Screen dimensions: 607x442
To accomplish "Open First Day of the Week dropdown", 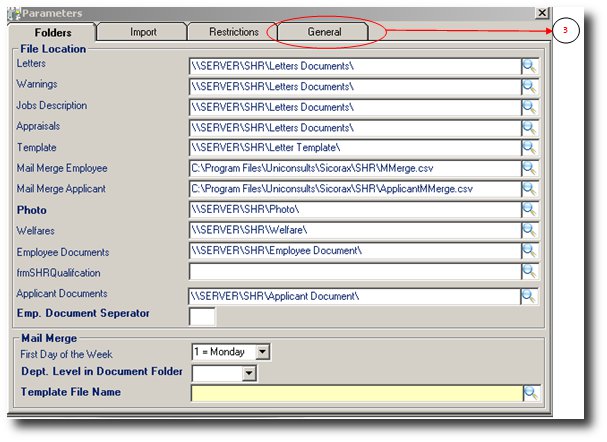I will pyautogui.click(x=263, y=352).
